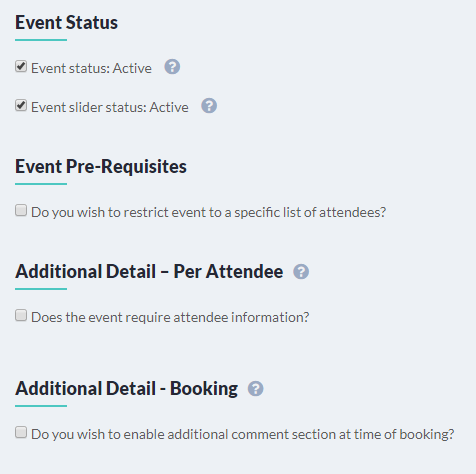Tick the restrict event to attendees checkbox
The width and height of the screenshot is (476, 474).
21,210
